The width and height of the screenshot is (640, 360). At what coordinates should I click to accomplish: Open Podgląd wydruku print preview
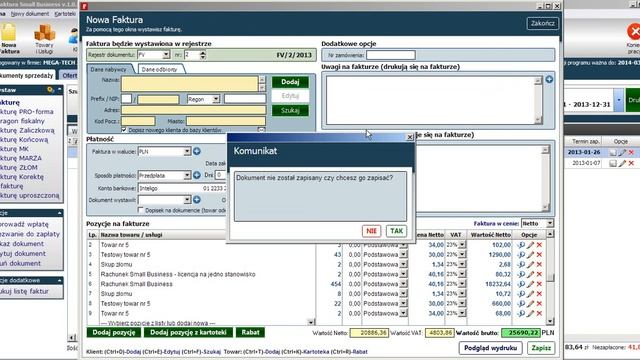pyautogui.click(x=490, y=348)
